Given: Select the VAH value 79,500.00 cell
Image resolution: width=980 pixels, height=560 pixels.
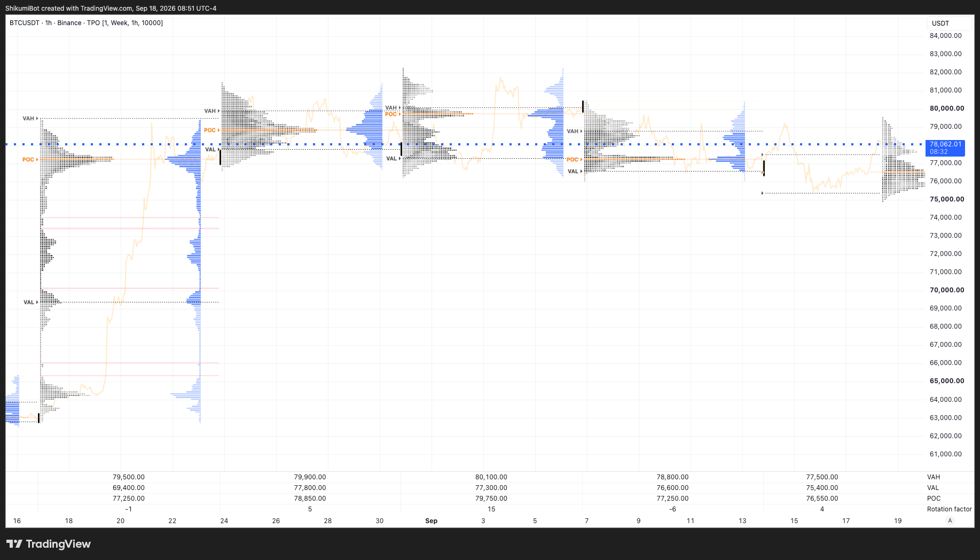Looking at the screenshot, I should 129,477.
